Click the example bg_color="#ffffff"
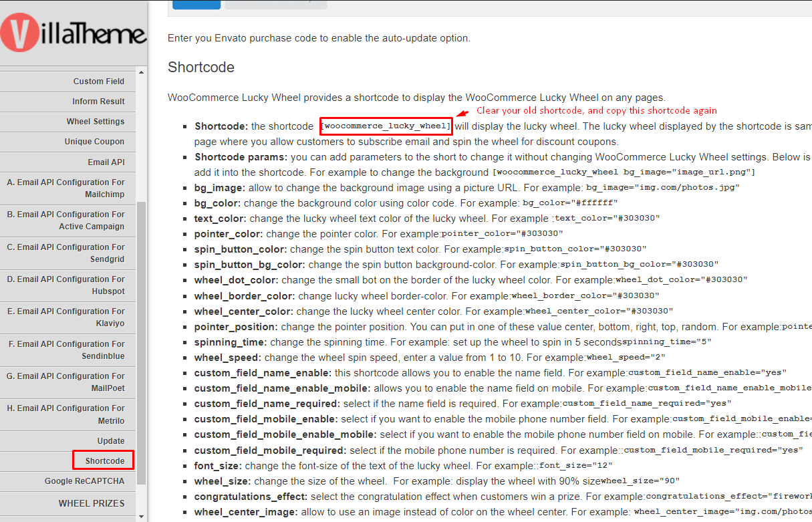Viewport: 812px width, 522px height. coord(570,203)
